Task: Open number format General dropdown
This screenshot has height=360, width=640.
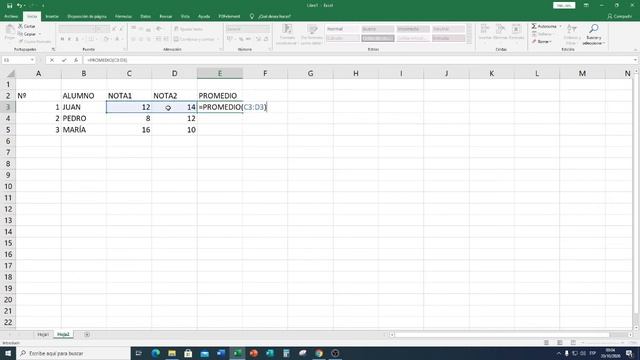Action: [x=247, y=29]
